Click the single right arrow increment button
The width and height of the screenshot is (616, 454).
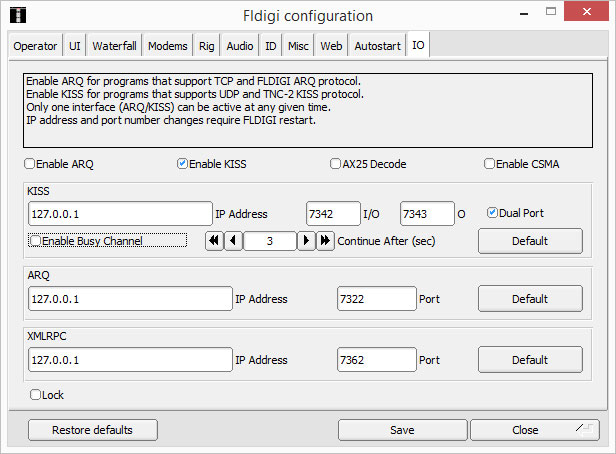click(x=307, y=241)
